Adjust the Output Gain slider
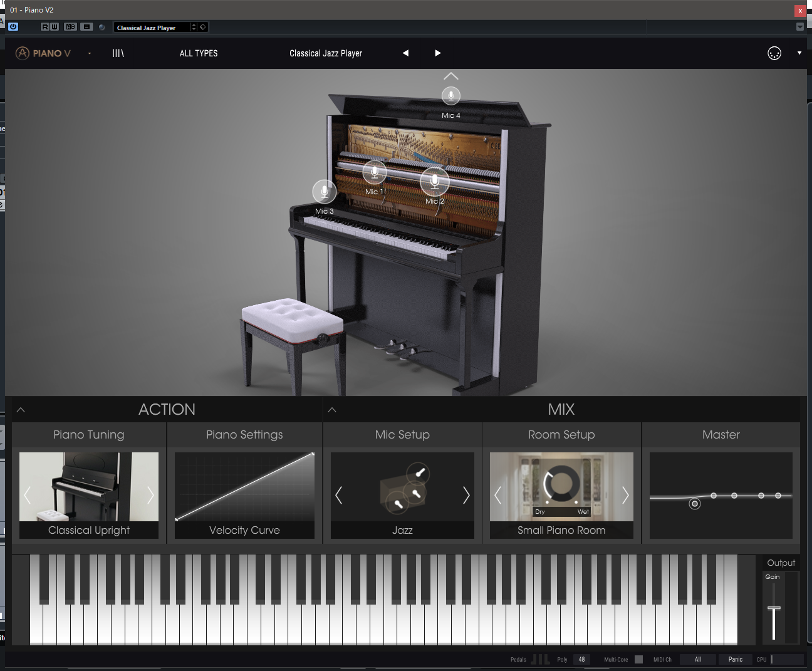The image size is (812, 671). [x=774, y=608]
